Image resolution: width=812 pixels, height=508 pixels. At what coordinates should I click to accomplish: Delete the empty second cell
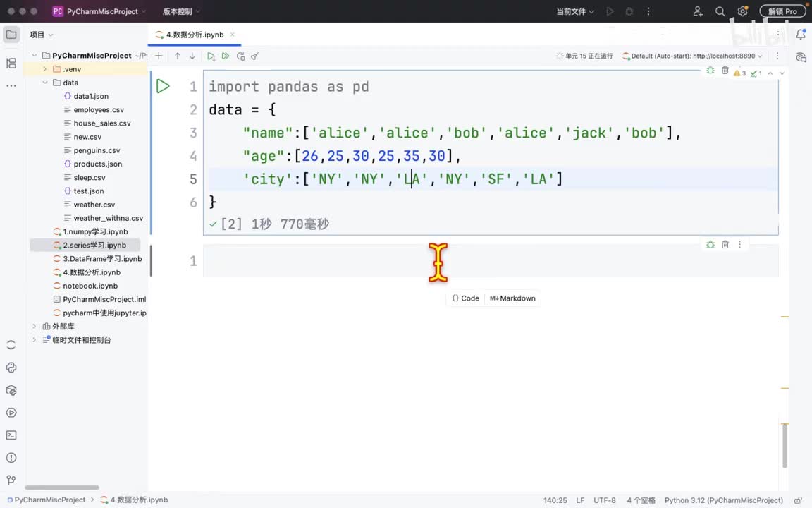[725, 245]
